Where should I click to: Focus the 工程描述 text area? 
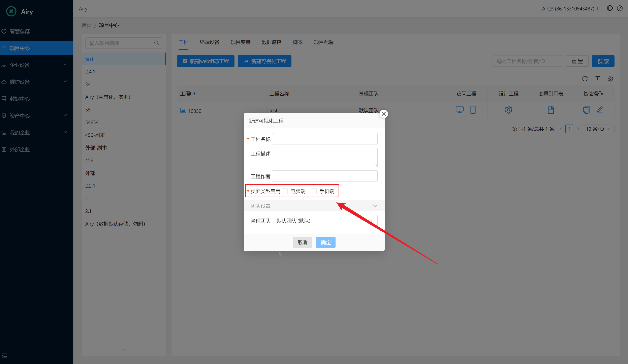324,157
